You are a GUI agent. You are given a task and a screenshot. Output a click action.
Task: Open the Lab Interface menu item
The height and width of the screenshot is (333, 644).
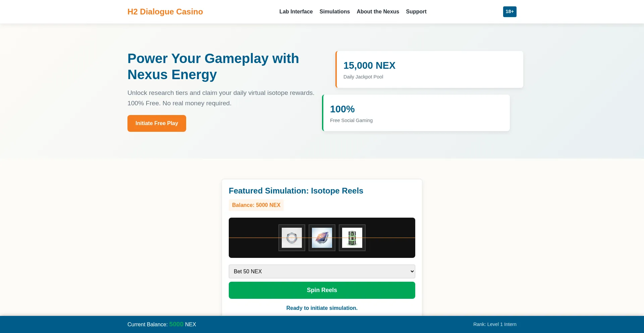296,12
